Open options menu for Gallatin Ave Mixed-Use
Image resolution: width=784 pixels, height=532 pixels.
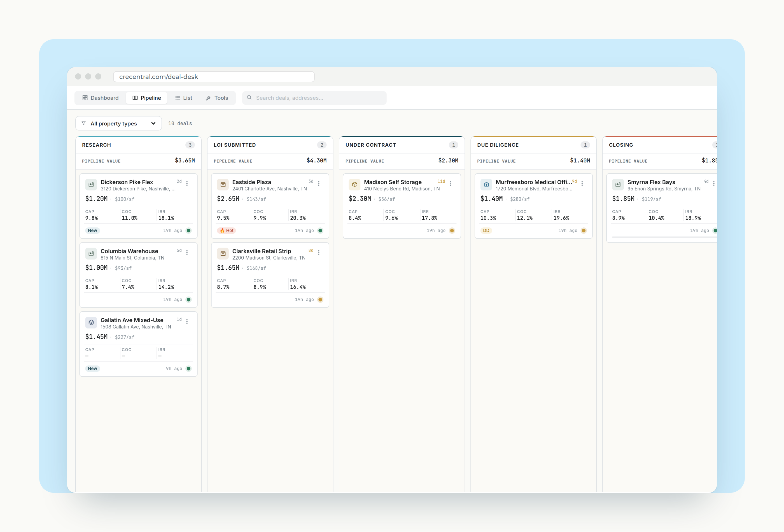pos(187,321)
